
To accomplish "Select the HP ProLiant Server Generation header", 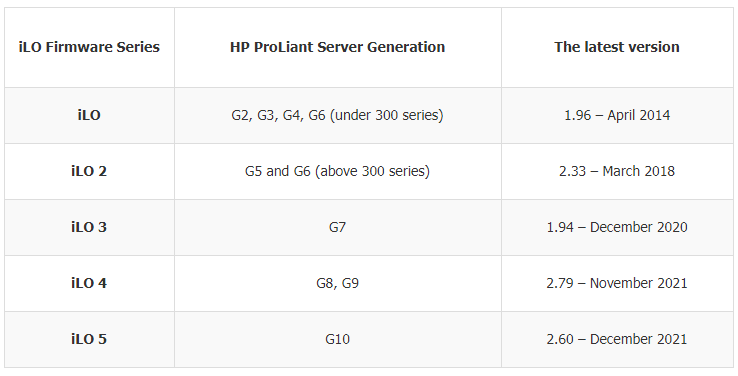I will 337,47.
